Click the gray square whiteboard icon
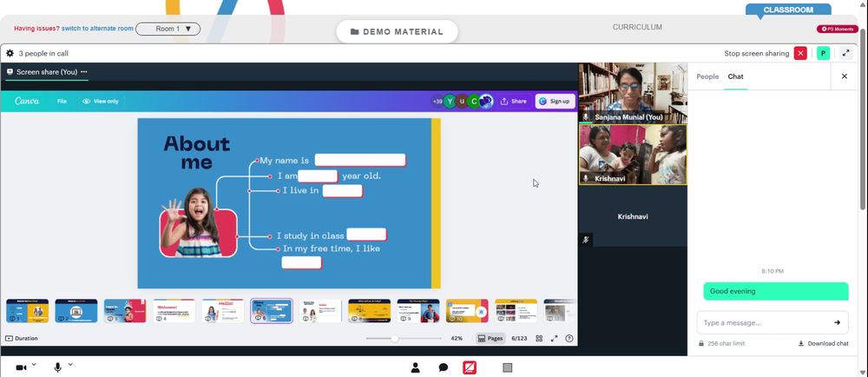This screenshot has height=377, width=868. tap(508, 367)
